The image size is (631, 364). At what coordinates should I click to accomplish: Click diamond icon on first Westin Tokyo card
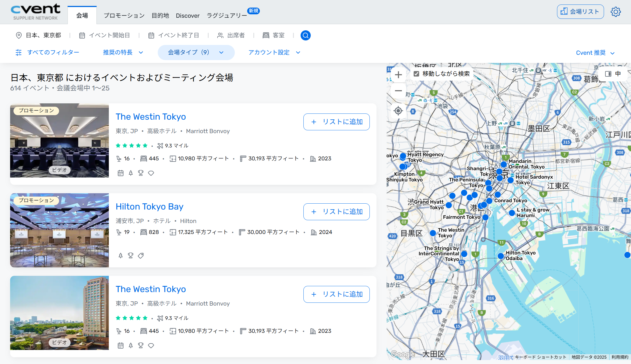pos(151,173)
